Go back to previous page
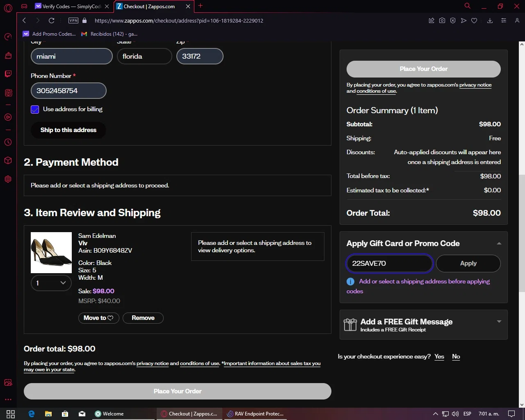Viewport: 525px width, 420px height. (x=24, y=21)
